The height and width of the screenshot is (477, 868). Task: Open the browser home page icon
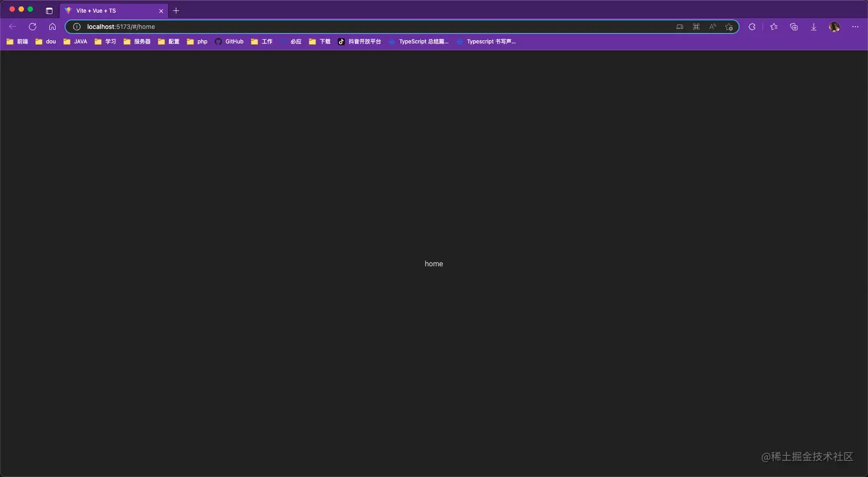52,26
